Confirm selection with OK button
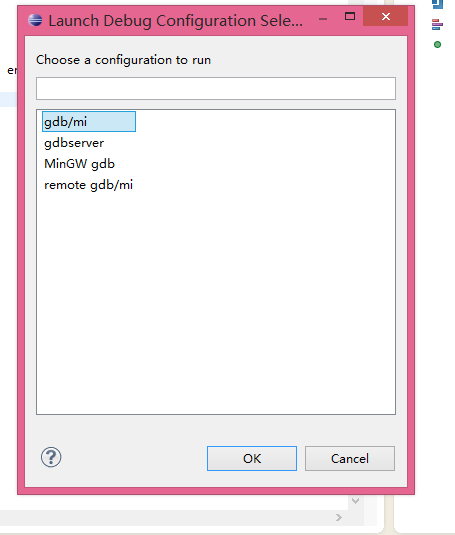The width and height of the screenshot is (455, 535). point(252,459)
